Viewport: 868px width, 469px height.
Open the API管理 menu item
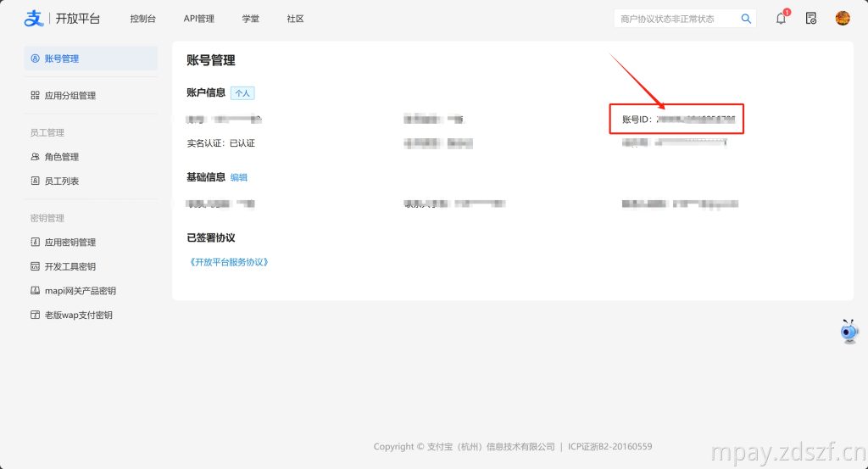pyautogui.click(x=198, y=19)
